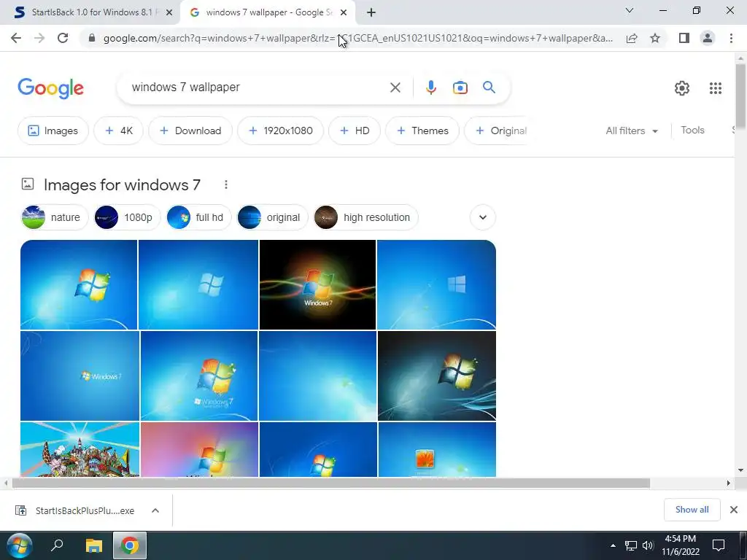
Task: Open the black Windows 7 logo wallpaper thumbnail
Action: [318, 285]
